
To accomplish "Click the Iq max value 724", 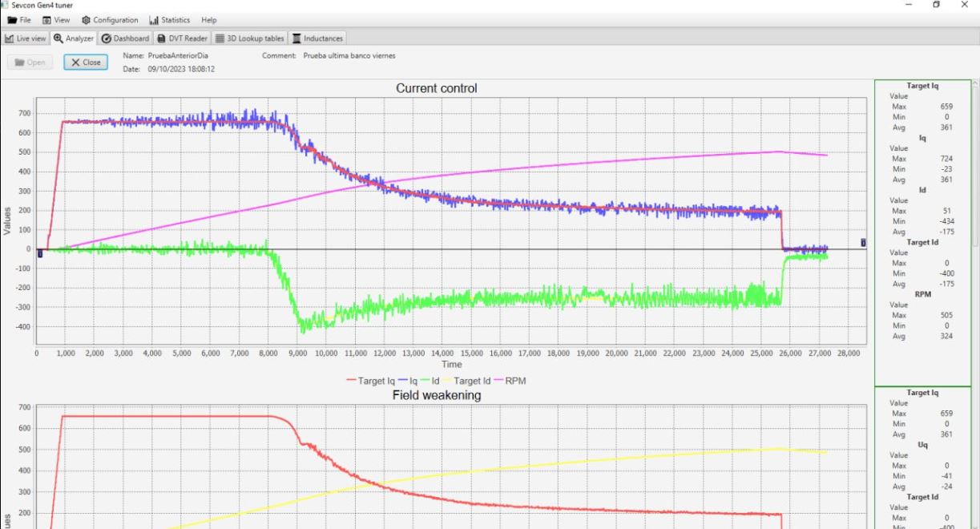I will point(946,159).
